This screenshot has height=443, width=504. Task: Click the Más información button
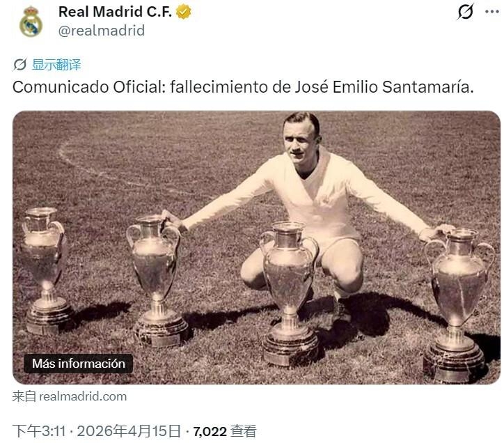click(79, 364)
